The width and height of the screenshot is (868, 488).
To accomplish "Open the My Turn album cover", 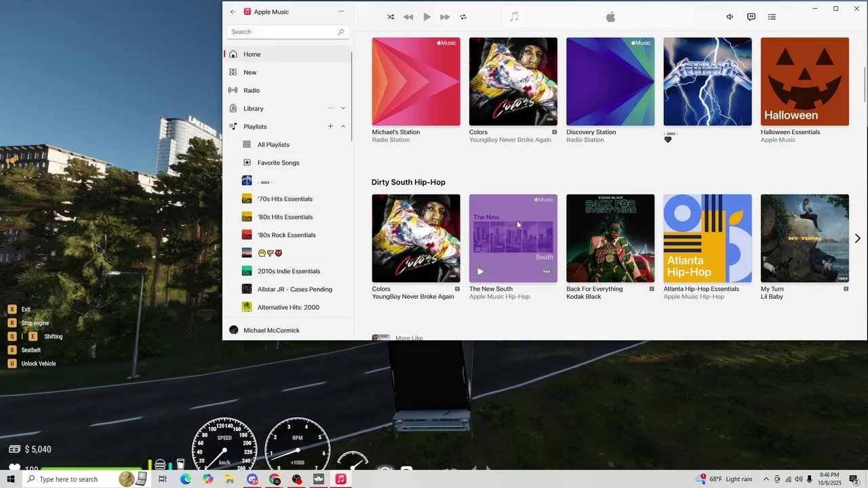I will [x=805, y=239].
